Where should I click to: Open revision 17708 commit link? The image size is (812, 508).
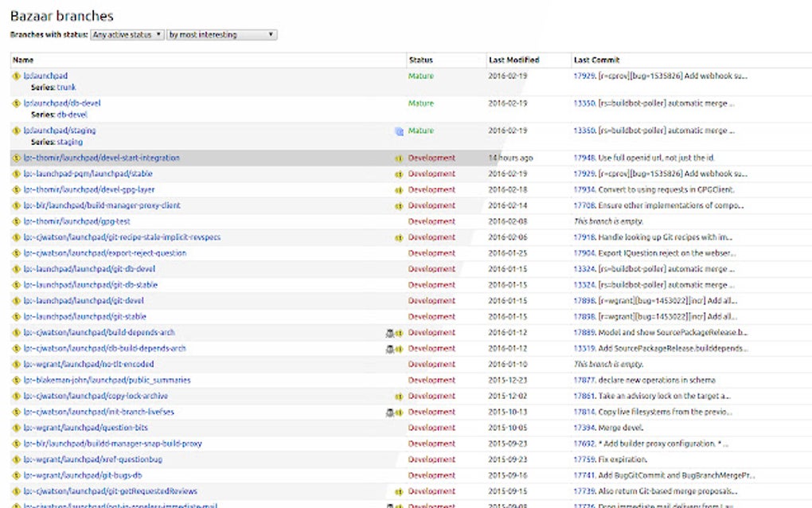click(584, 205)
